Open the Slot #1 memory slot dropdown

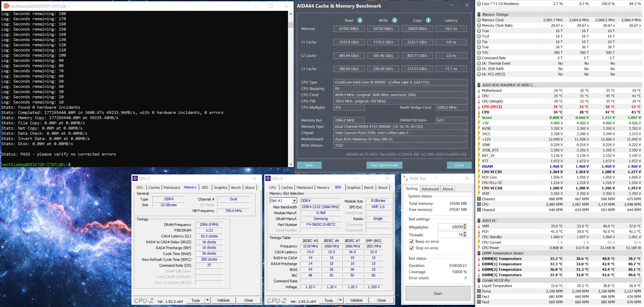click(x=294, y=201)
